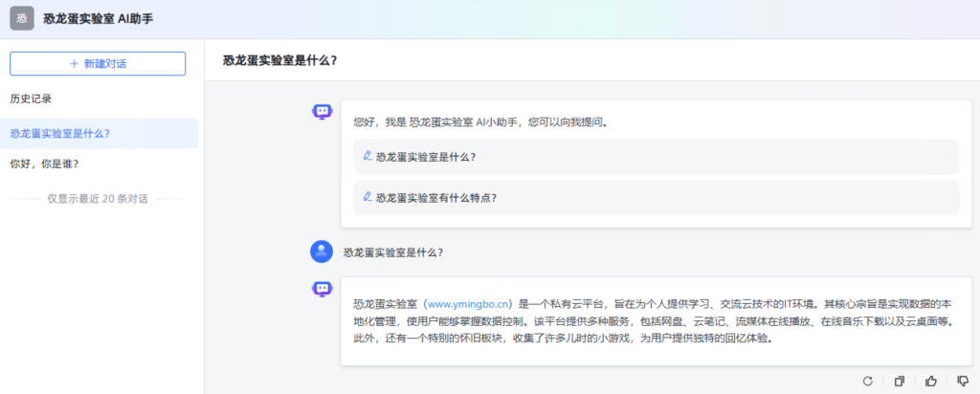980x394 pixels.
Task: Click the blue user avatar icon
Action: [322, 252]
